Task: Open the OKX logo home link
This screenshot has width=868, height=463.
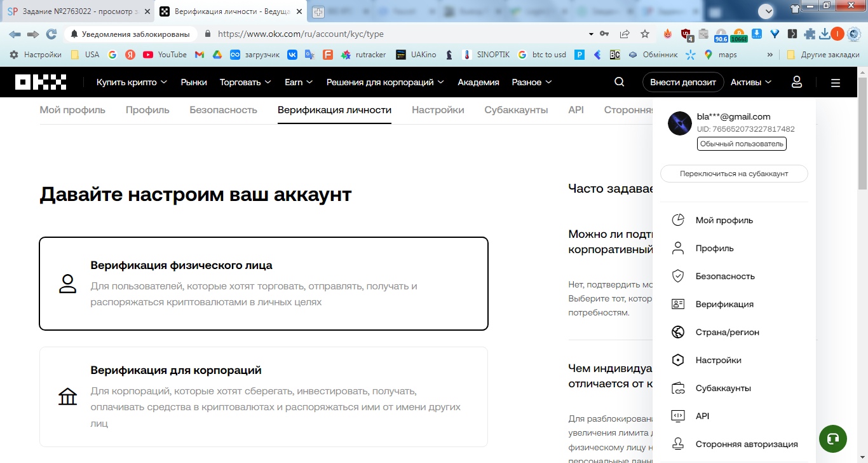Action: pos(41,82)
